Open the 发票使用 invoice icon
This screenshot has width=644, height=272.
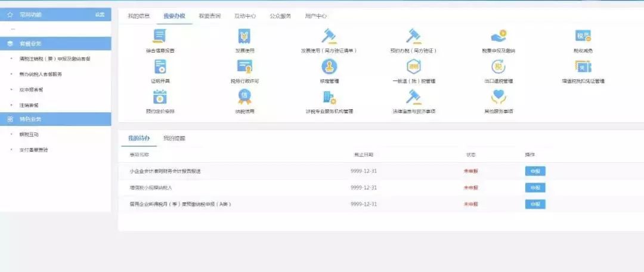click(x=244, y=36)
